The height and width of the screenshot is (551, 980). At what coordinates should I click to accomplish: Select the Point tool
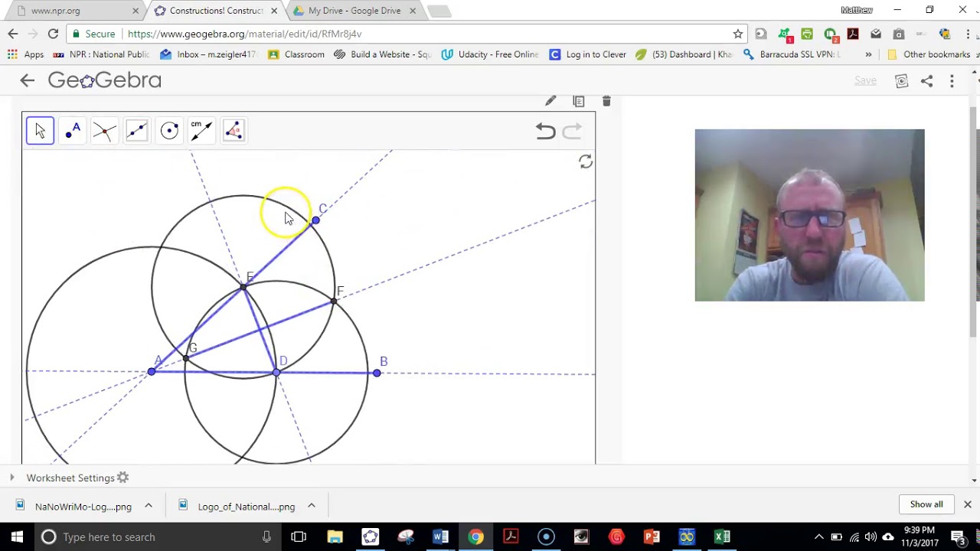pos(73,130)
